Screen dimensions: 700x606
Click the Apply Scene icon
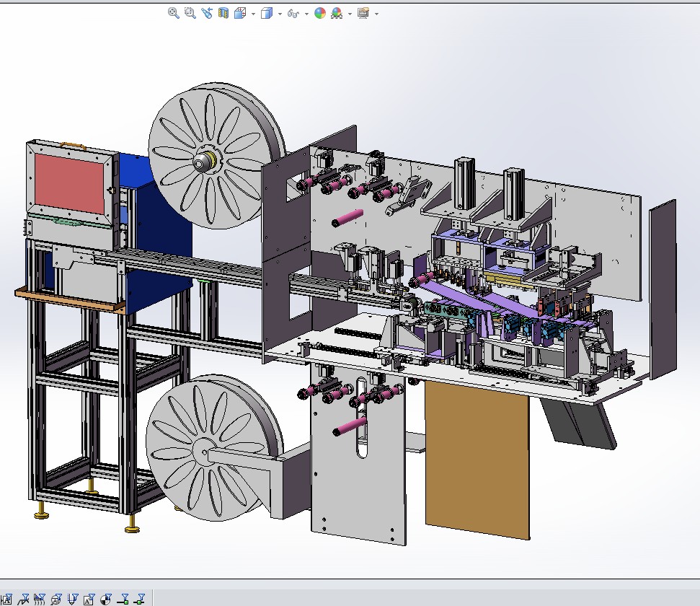[337, 13]
